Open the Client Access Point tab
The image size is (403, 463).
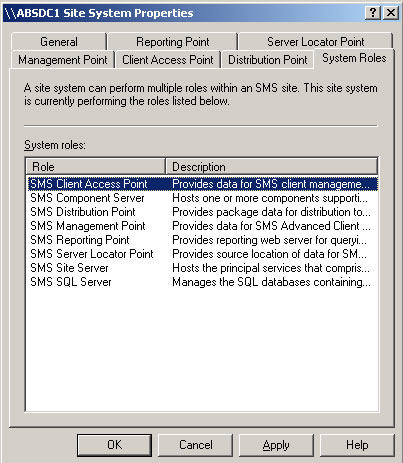tap(168, 60)
